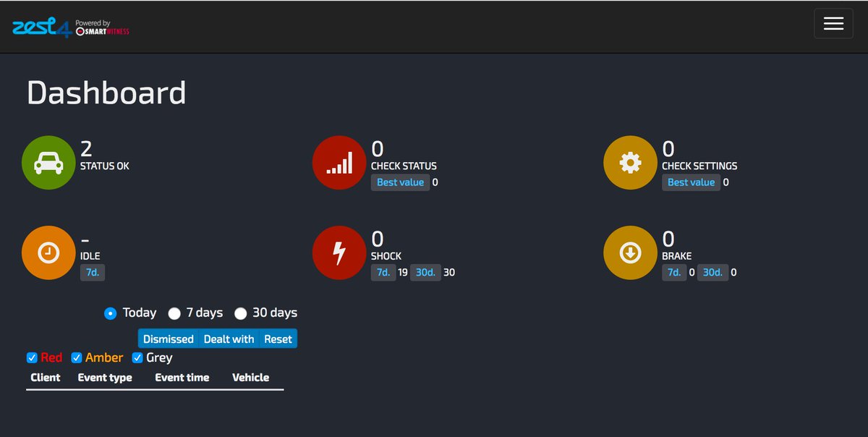The width and height of the screenshot is (868, 437).
Task: Click the BRAKE label
Action: [x=677, y=256]
